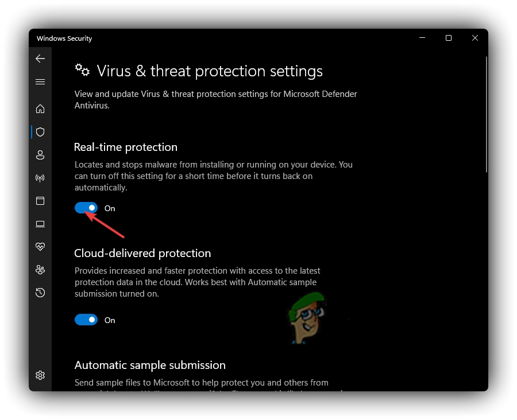Click the Real-time protection heading
This screenshot has height=420, width=517.
[x=126, y=147]
